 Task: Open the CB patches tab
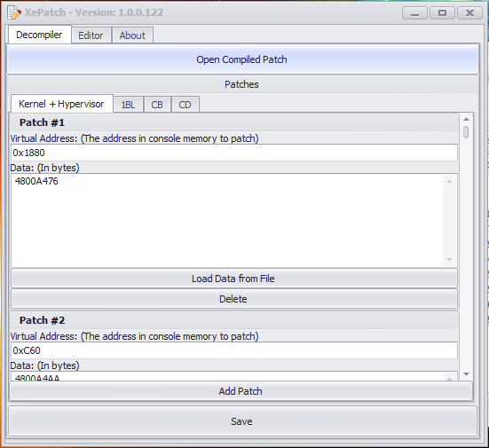pyautogui.click(x=157, y=105)
